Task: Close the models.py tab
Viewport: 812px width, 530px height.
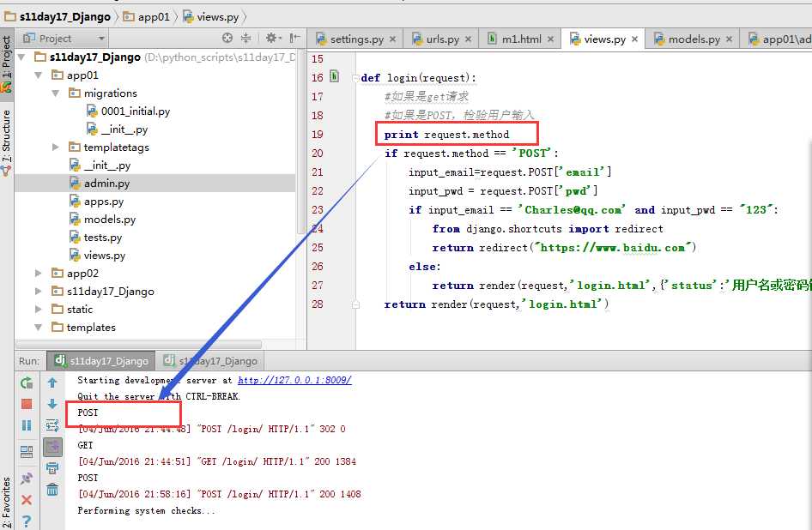Action: coord(729,39)
